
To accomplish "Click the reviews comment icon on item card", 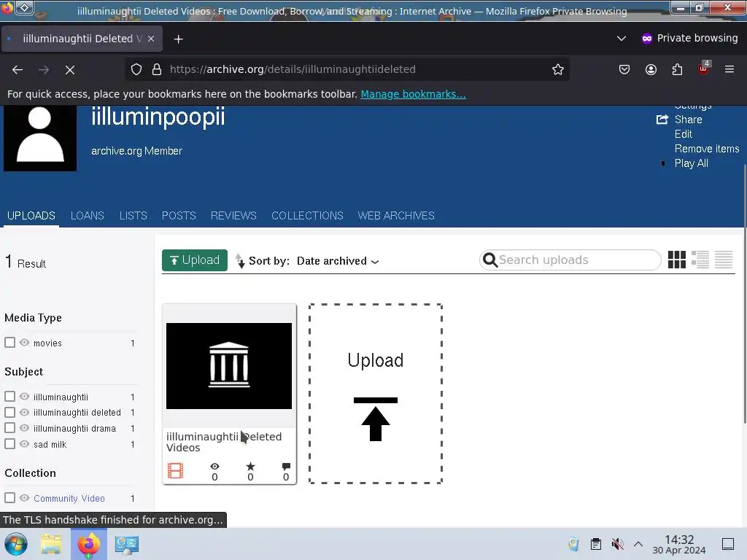I will 286,467.
